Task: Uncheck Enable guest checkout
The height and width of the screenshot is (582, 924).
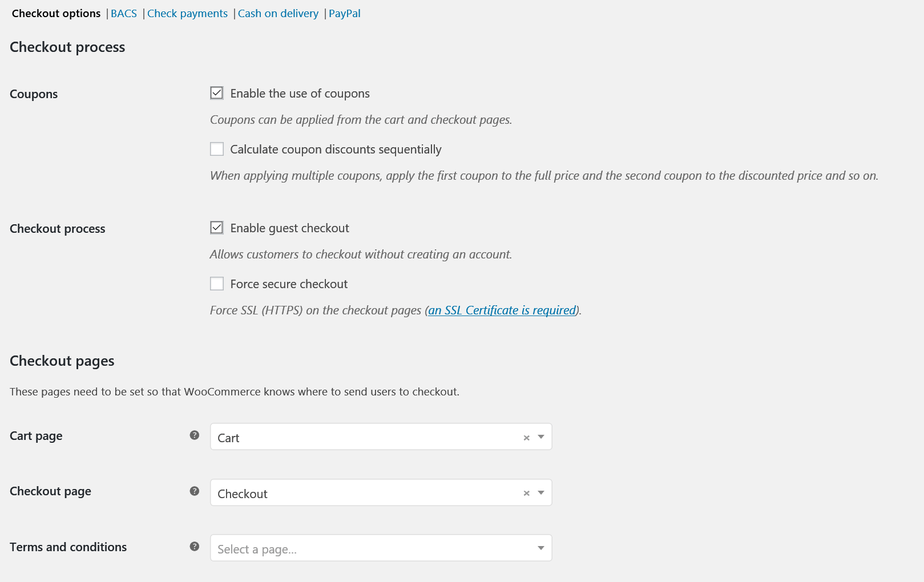Action: point(217,228)
